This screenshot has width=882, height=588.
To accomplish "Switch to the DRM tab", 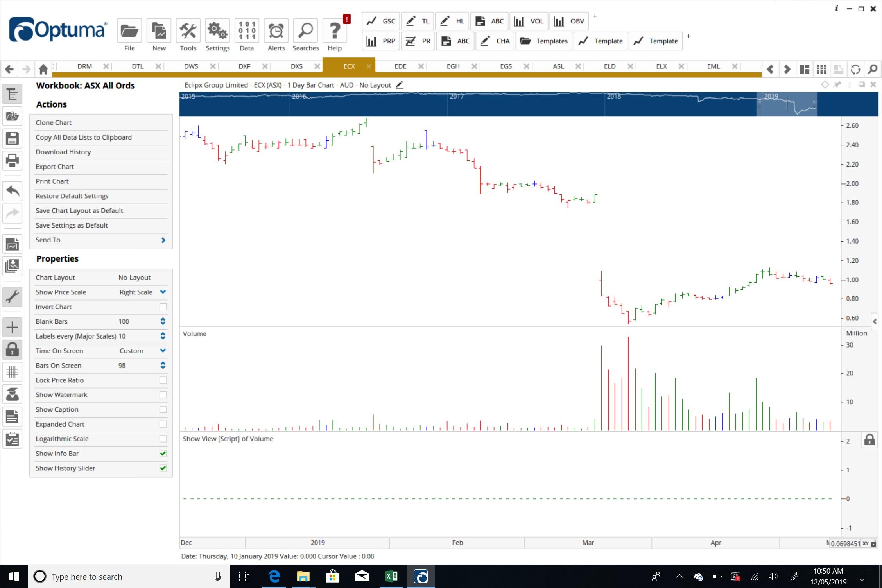I will pyautogui.click(x=84, y=66).
